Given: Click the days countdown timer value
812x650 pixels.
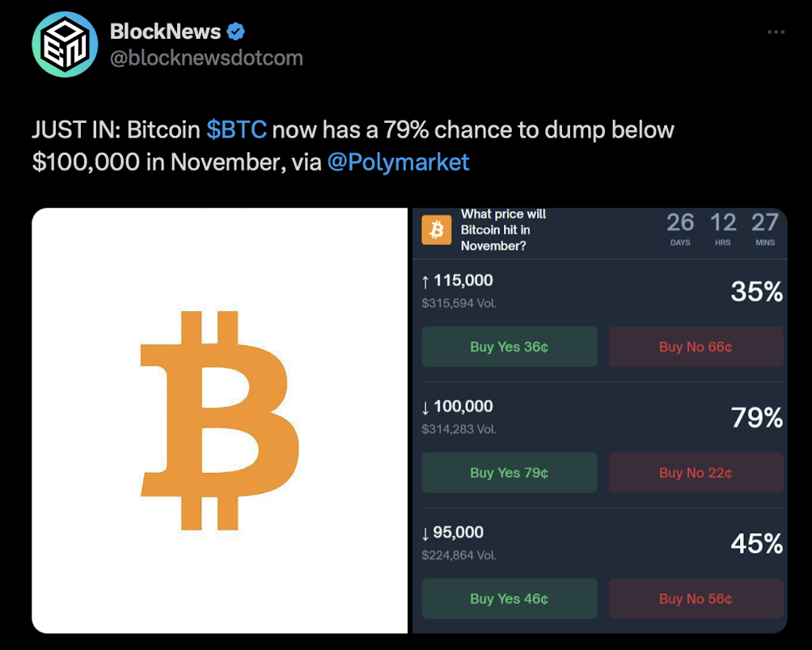Looking at the screenshot, I should pos(680,222).
